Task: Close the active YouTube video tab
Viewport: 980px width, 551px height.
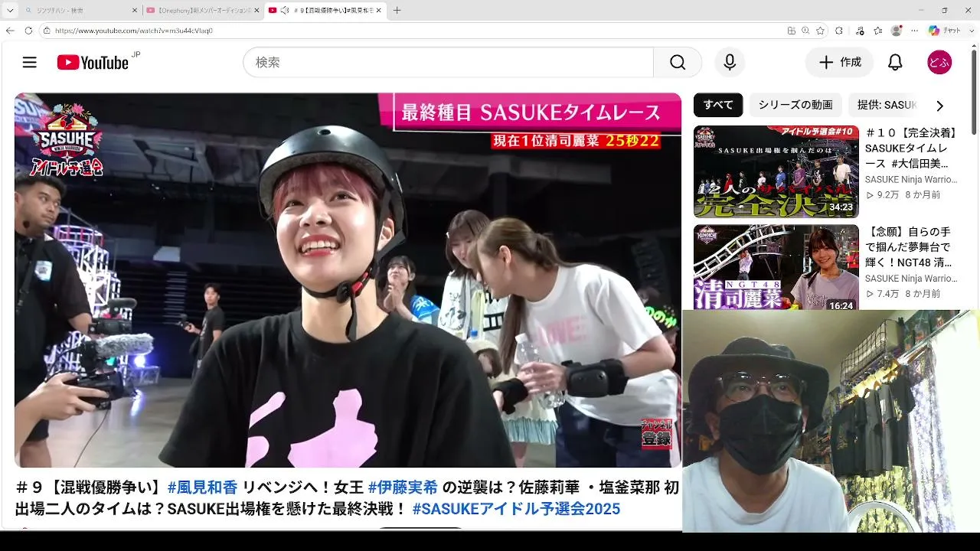Action: coord(380,11)
